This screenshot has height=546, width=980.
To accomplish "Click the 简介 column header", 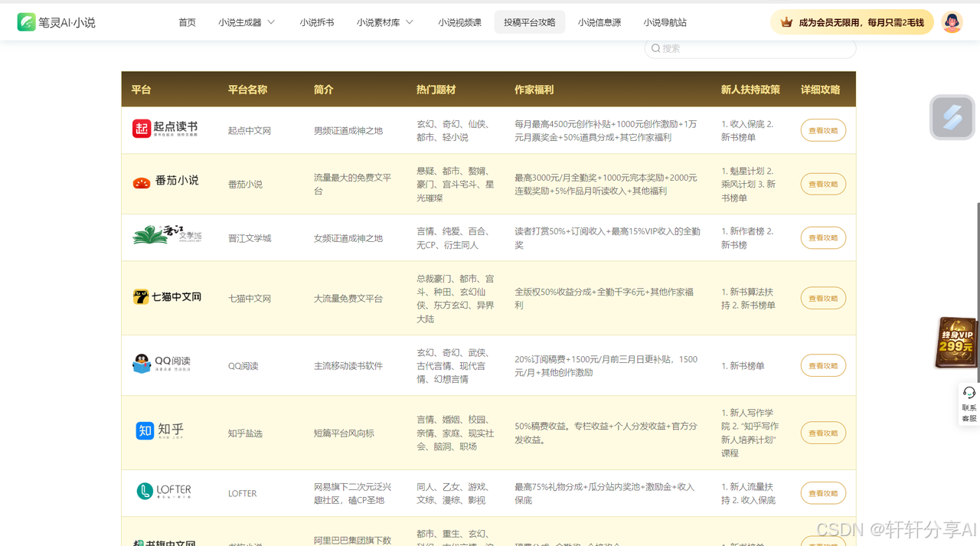I will 323,90.
